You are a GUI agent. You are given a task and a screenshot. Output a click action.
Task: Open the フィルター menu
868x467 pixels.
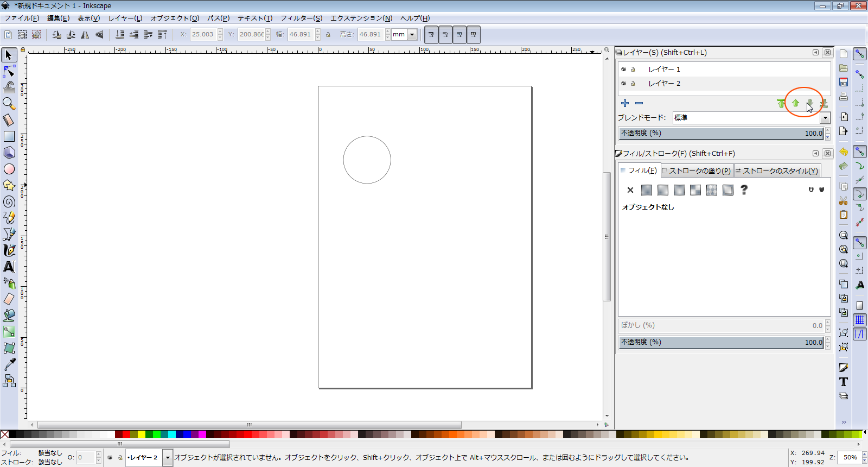pos(301,18)
